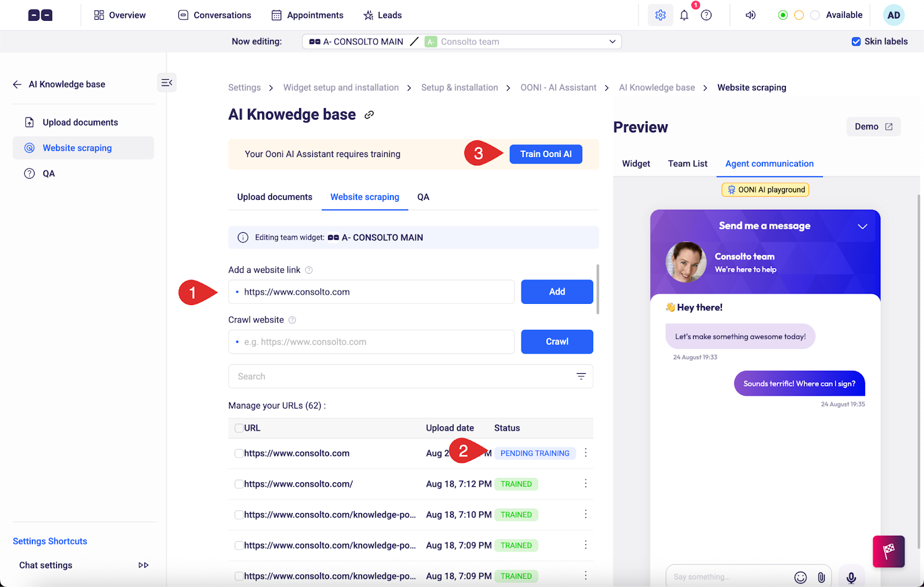Open row menu for Aug 18, 7:10 PM row
The height and width of the screenshot is (587, 924).
coord(586,514)
